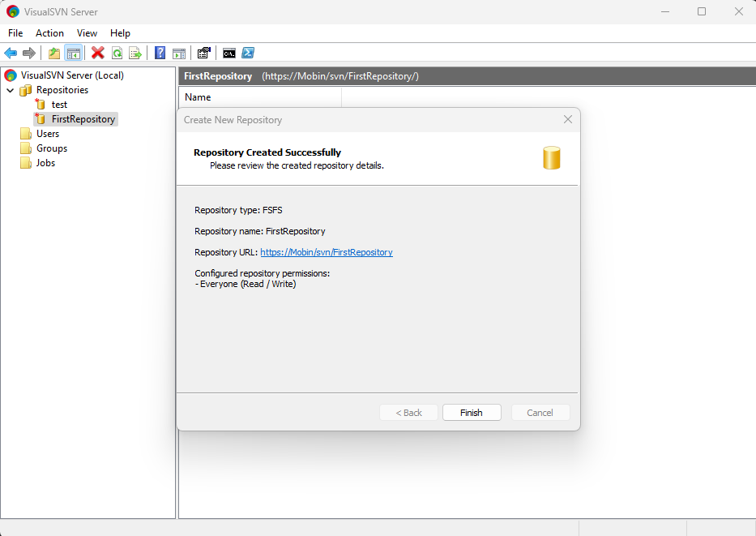Click the Back arrow toolbar icon
The height and width of the screenshot is (536, 756).
coord(11,53)
